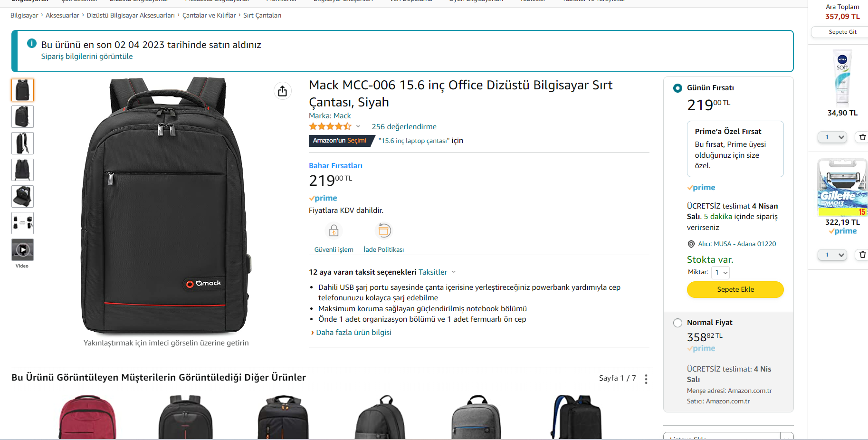Remove the Gillette item via the trash icon
Image resolution: width=868 pixels, height=440 pixels.
[x=862, y=255]
